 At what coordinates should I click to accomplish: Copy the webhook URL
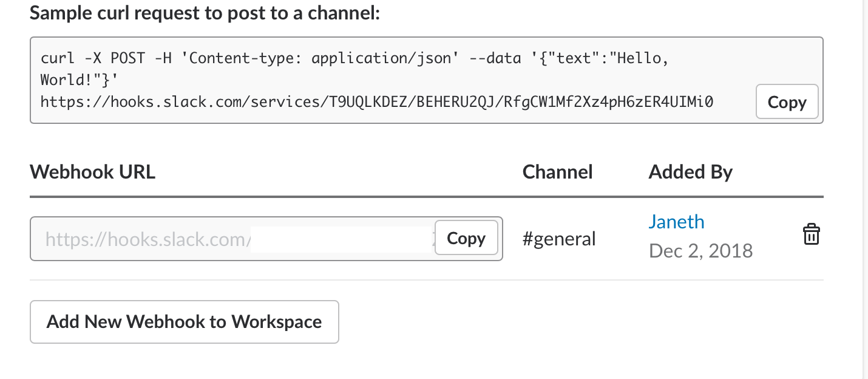[x=466, y=238]
